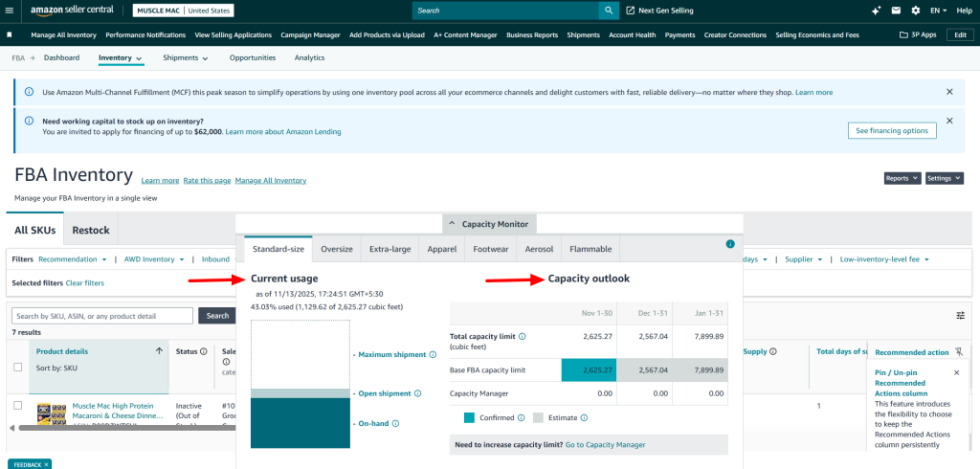Image resolution: width=980 pixels, height=469 pixels.
Task: Switch to the Footwear capacity tab
Action: [x=491, y=249]
